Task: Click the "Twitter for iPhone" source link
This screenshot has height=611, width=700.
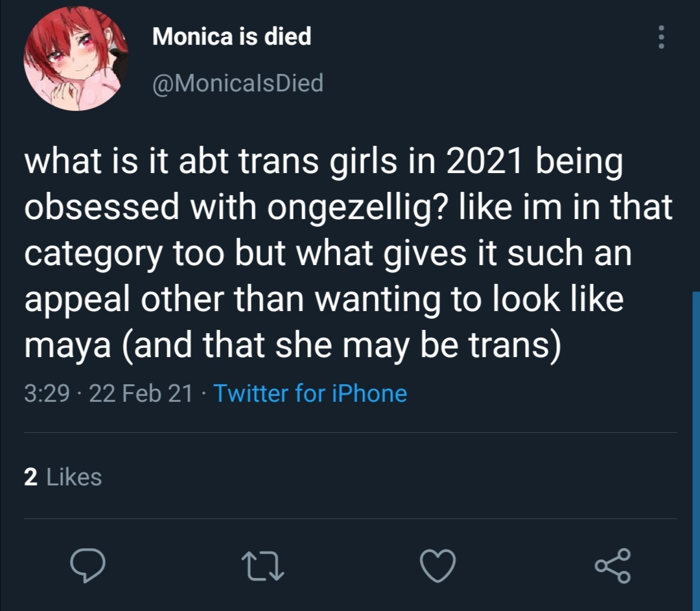Action: coord(310,393)
